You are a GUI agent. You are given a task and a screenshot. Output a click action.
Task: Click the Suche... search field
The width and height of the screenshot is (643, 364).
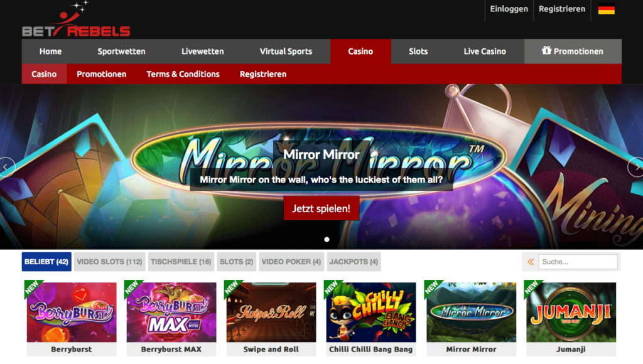(x=578, y=262)
